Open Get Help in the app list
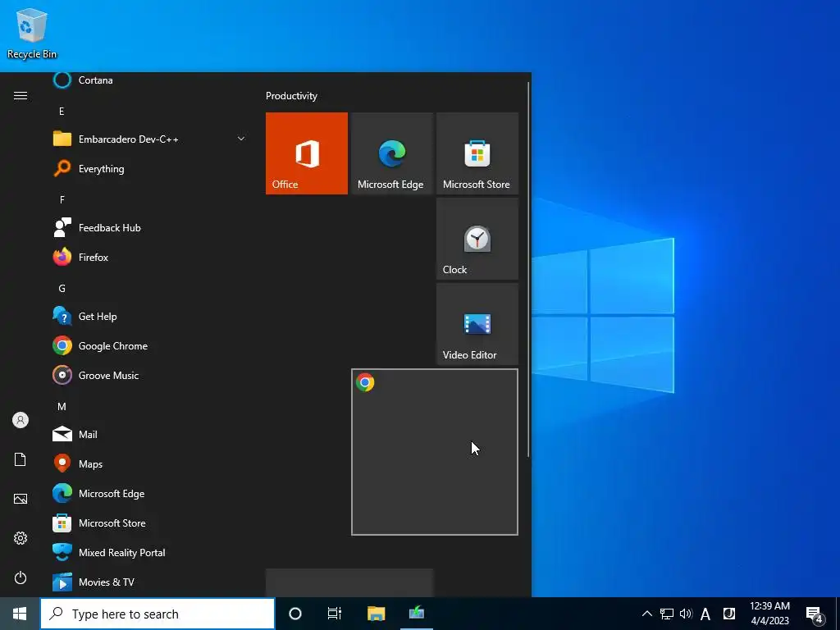The image size is (840, 630). (x=150, y=317)
